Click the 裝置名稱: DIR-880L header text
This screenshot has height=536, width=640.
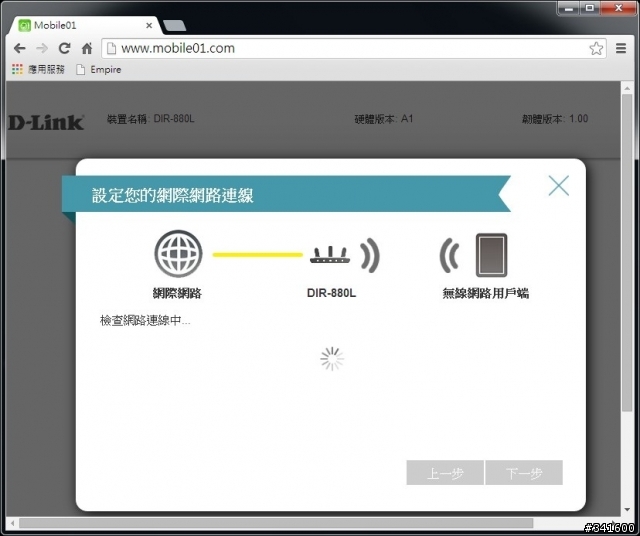pyautogui.click(x=150, y=119)
